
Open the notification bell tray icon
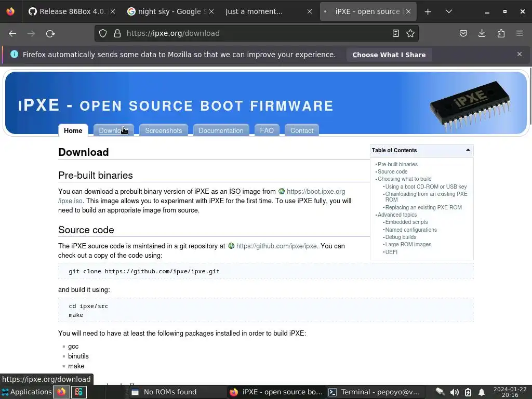[x=481, y=392]
